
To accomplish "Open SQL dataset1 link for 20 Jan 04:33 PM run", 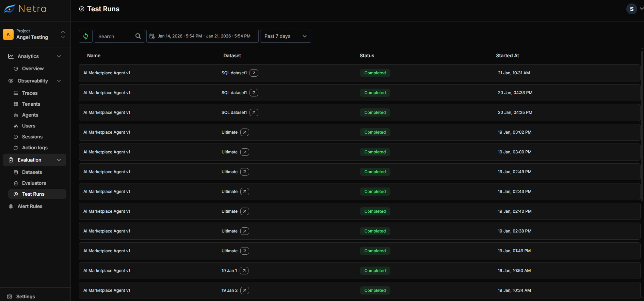I will [x=254, y=93].
